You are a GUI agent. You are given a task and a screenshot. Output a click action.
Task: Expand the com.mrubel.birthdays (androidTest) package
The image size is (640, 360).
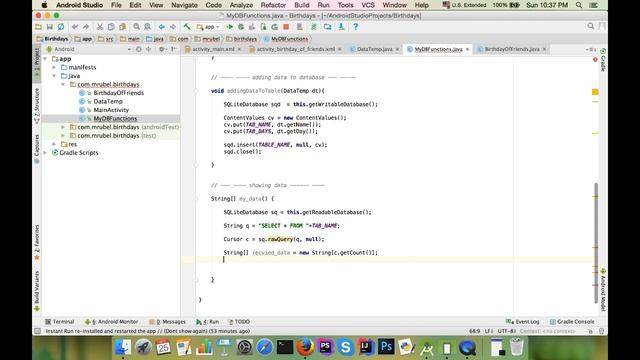[63, 127]
